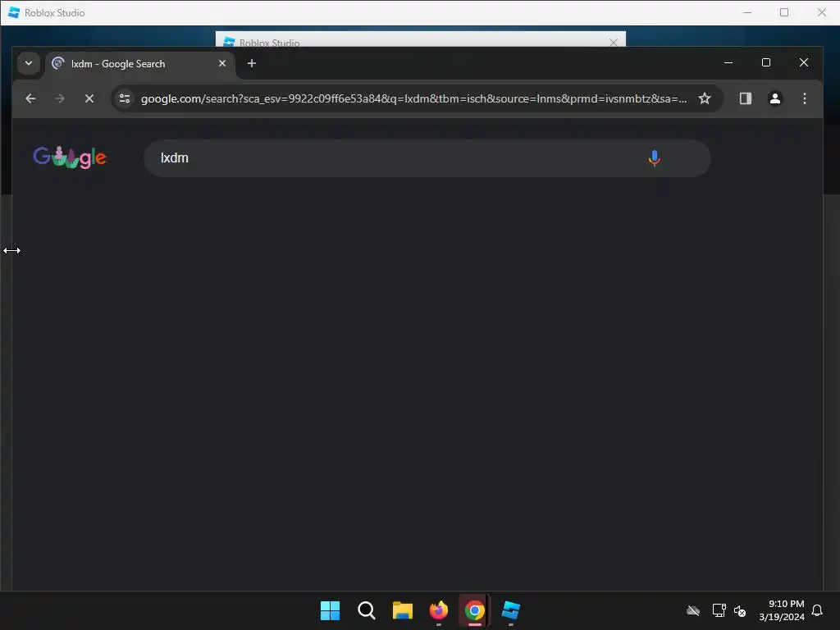Viewport: 840px width, 630px height.
Task: Open notifications bell icon
Action: point(817,610)
